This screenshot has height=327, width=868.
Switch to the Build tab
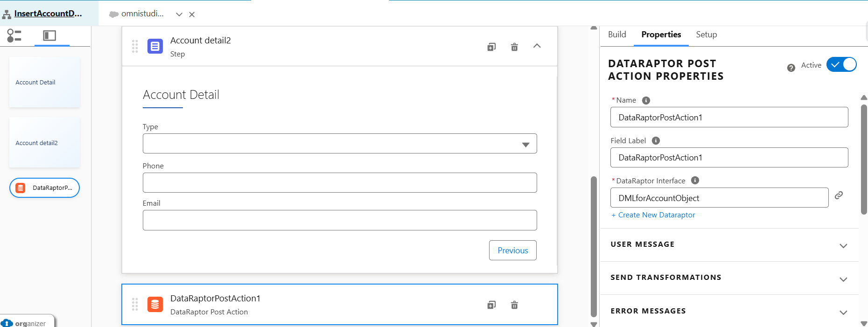(617, 35)
